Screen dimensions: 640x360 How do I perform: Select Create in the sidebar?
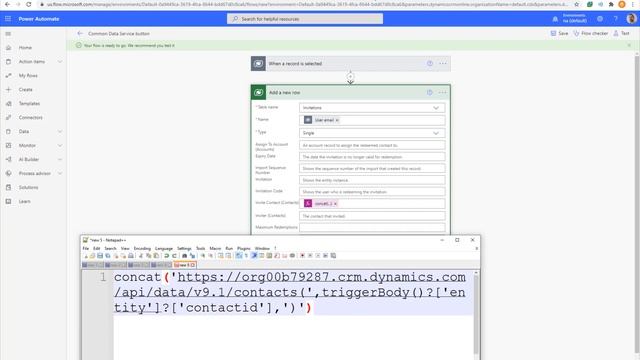click(25, 89)
